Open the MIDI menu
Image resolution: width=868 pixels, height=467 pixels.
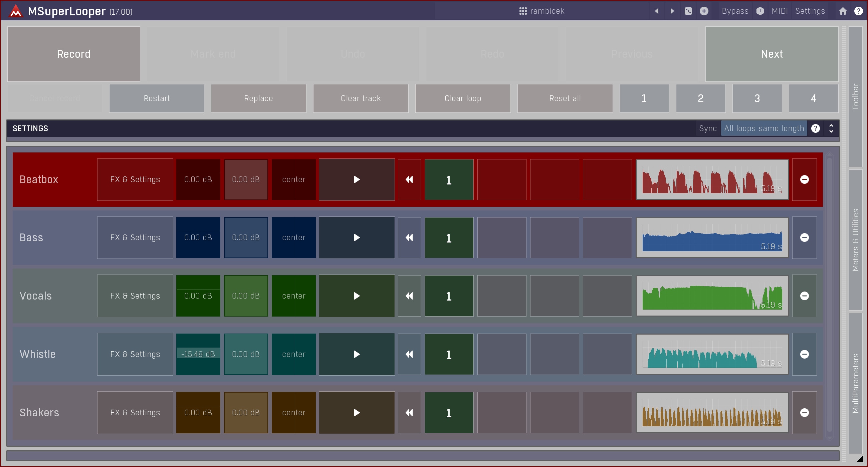780,11
